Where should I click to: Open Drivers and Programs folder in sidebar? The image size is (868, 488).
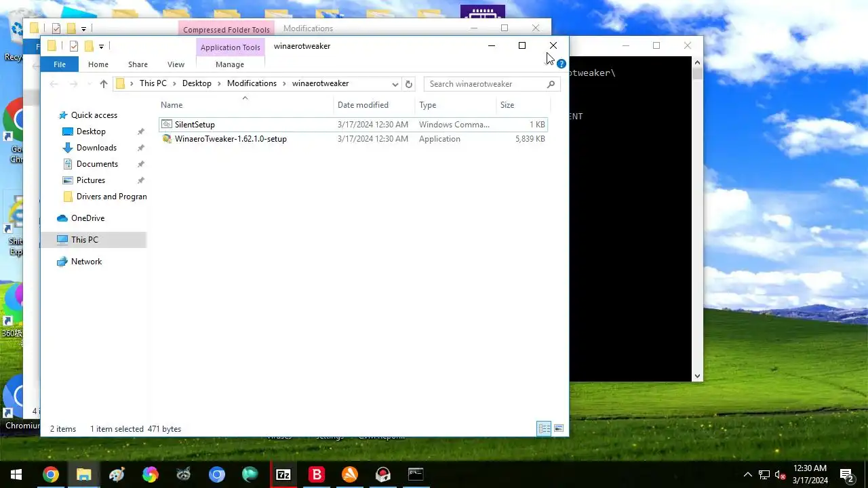pos(104,197)
